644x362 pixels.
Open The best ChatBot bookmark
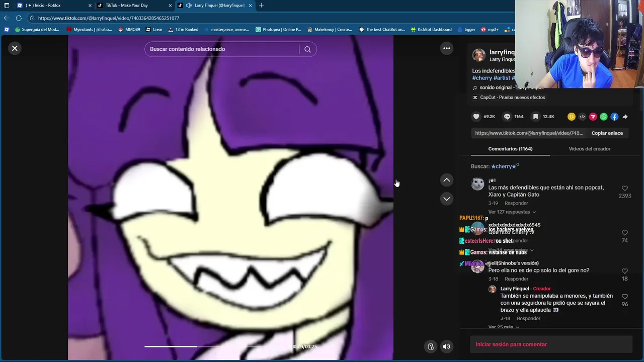pos(382,30)
